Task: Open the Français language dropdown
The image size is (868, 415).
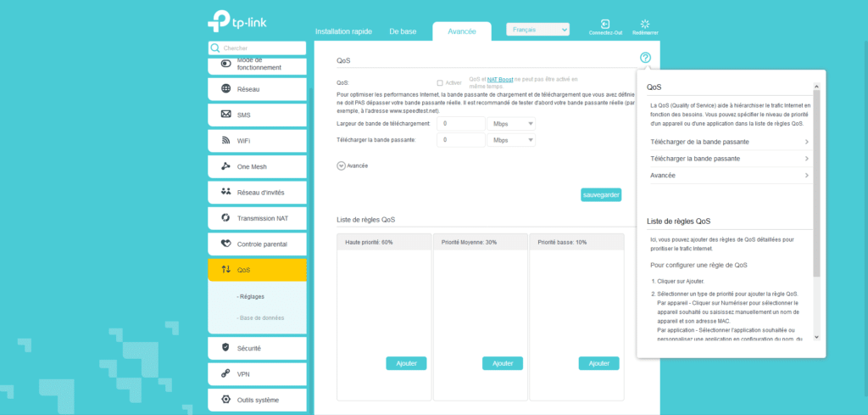Action: (537, 30)
